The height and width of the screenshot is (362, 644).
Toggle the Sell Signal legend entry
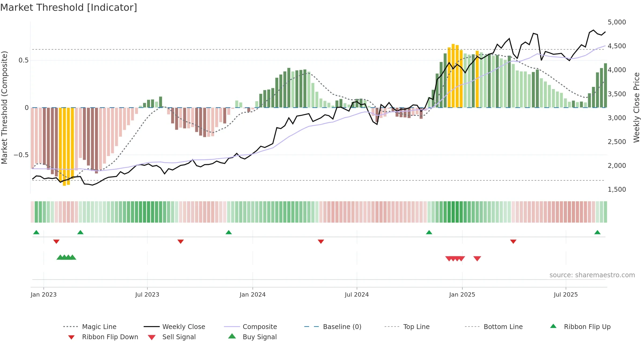pyautogui.click(x=172, y=337)
